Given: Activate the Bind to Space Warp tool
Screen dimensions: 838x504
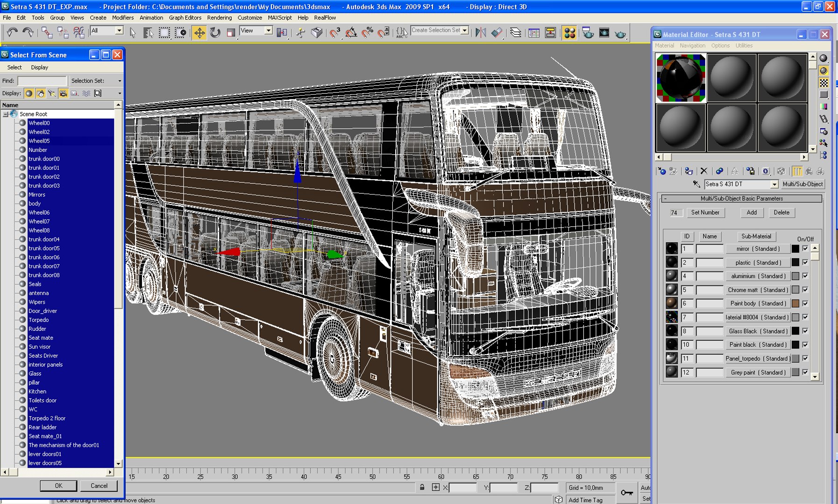Looking at the screenshot, I should [x=78, y=32].
